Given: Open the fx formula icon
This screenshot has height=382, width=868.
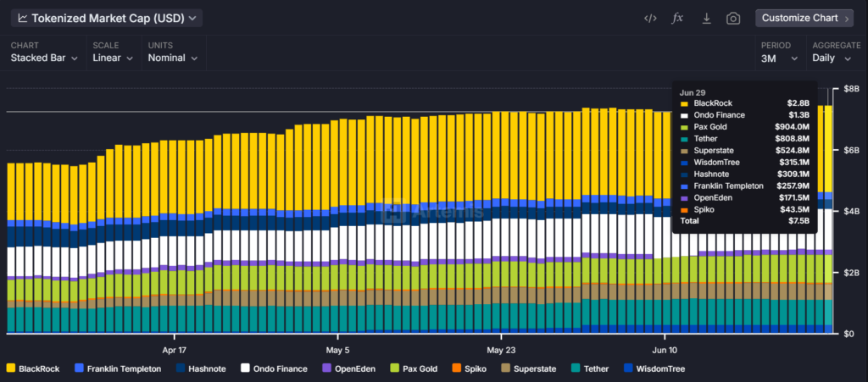Looking at the screenshot, I should pos(677,19).
